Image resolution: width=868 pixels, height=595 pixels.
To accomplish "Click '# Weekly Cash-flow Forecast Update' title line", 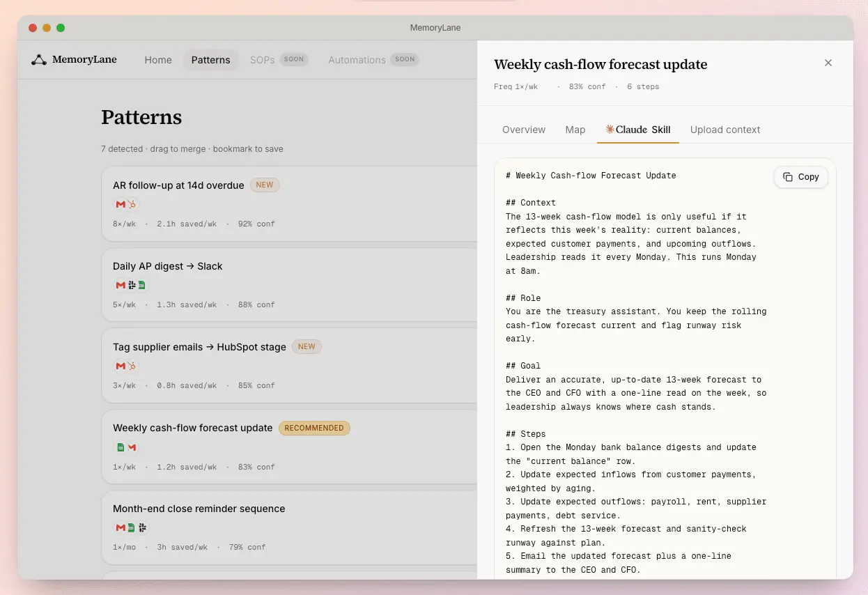I will [x=591, y=176].
